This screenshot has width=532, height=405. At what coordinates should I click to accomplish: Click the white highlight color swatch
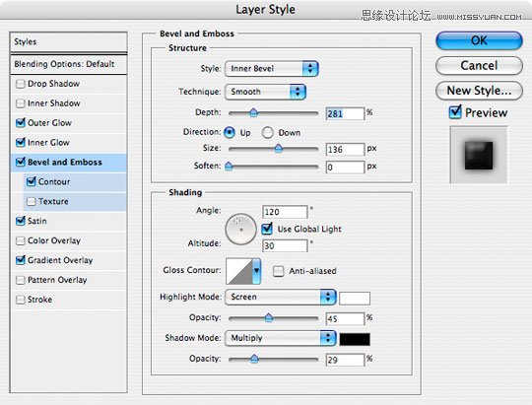tap(355, 299)
